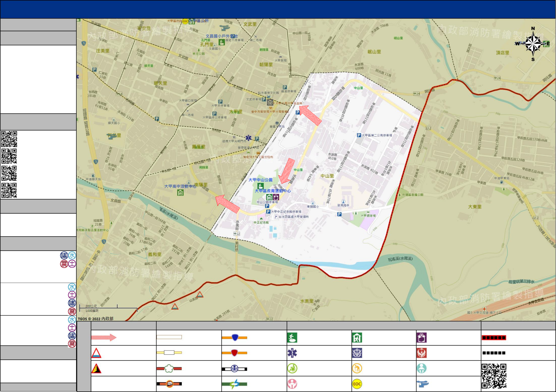
Task: Click the 大甲高中活動中心 label
Action: 180,186
